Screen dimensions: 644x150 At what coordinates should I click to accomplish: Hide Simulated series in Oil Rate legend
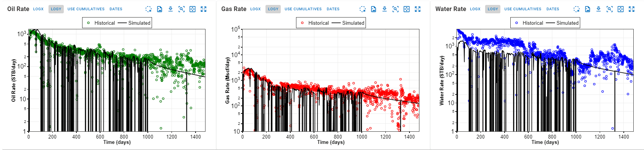point(134,23)
